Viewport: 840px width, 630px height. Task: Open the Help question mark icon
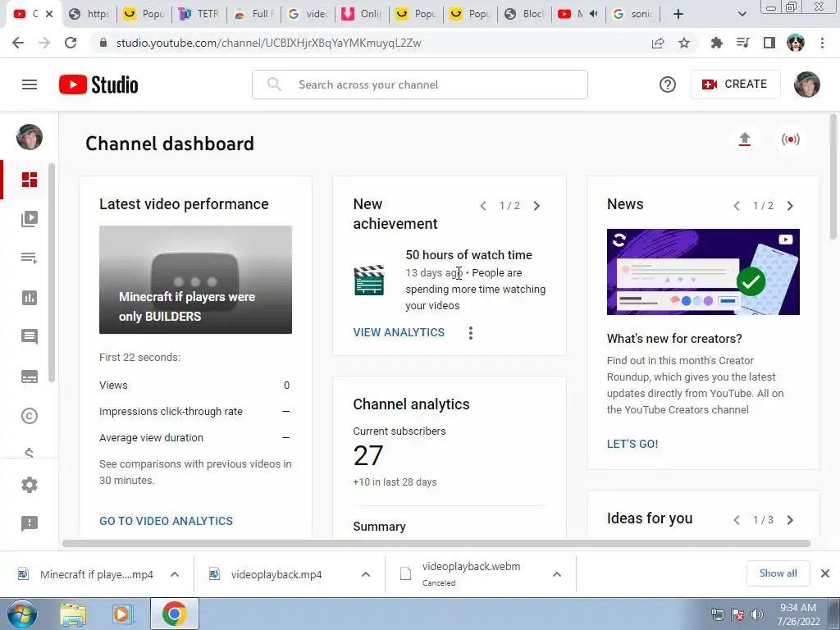pos(668,84)
